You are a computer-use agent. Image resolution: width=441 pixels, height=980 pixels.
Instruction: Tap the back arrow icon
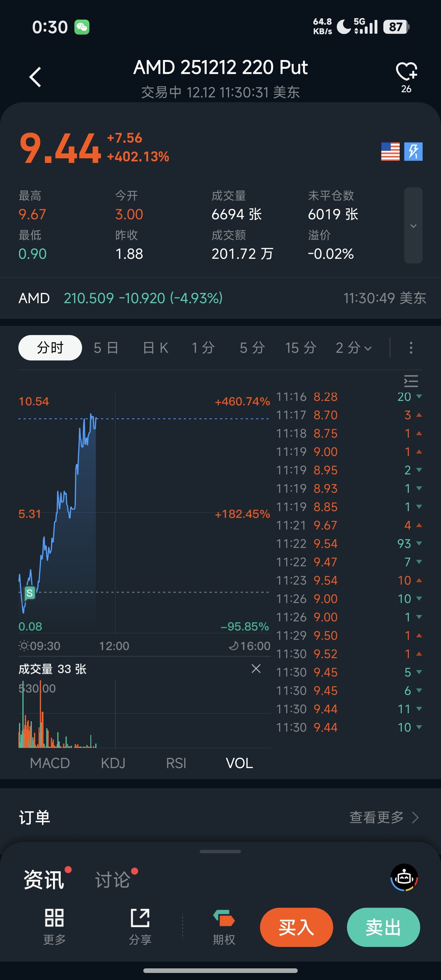point(36,77)
